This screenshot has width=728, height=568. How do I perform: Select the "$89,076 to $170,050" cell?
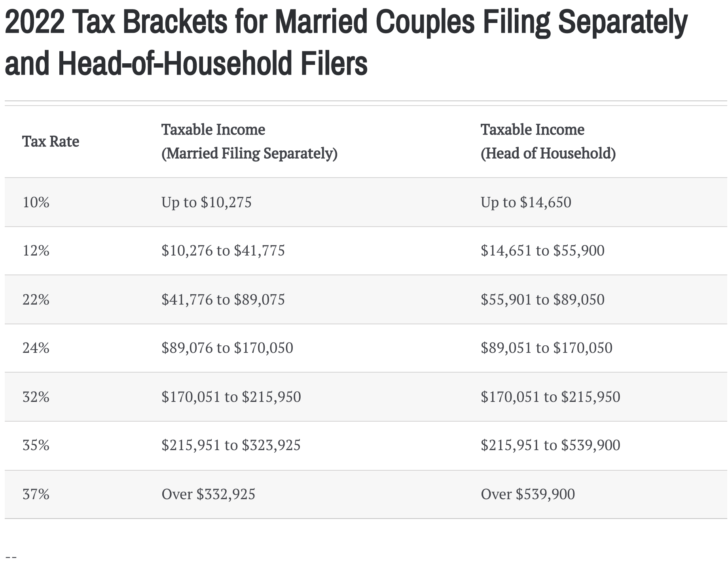pos(227,348)
